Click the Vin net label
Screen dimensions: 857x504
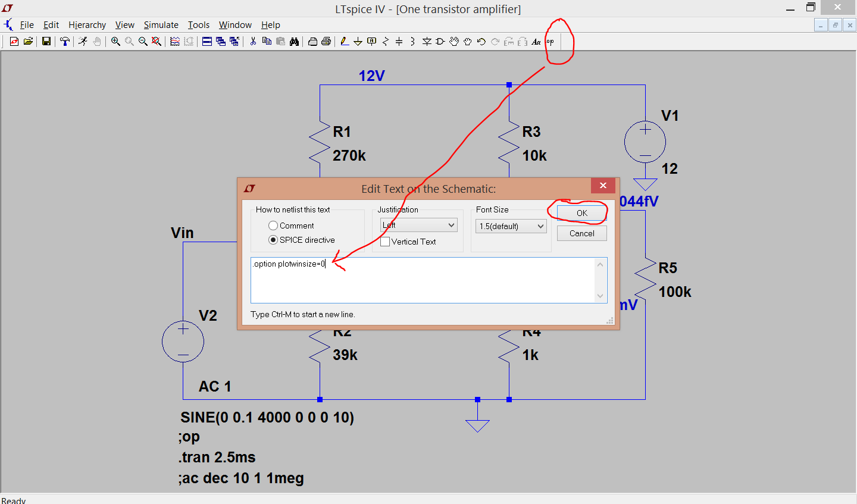182,233
